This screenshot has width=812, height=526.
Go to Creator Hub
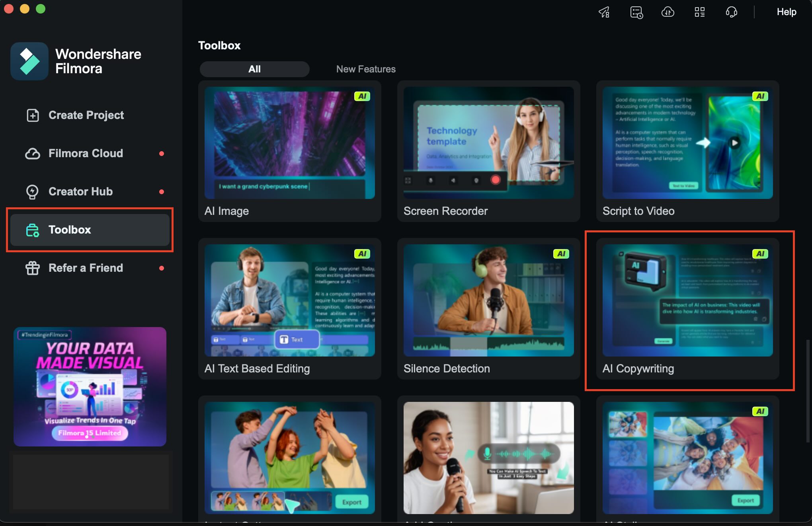point(80,191)
